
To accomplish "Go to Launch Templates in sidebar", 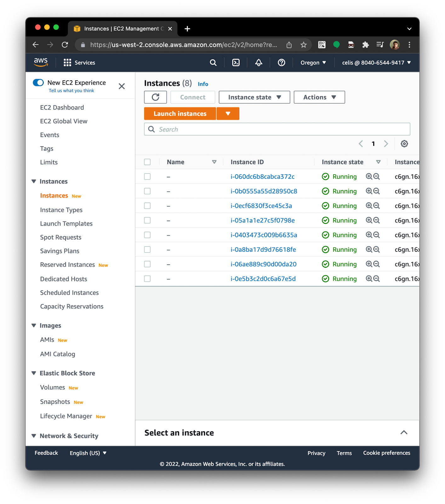I will pos(66,224).
